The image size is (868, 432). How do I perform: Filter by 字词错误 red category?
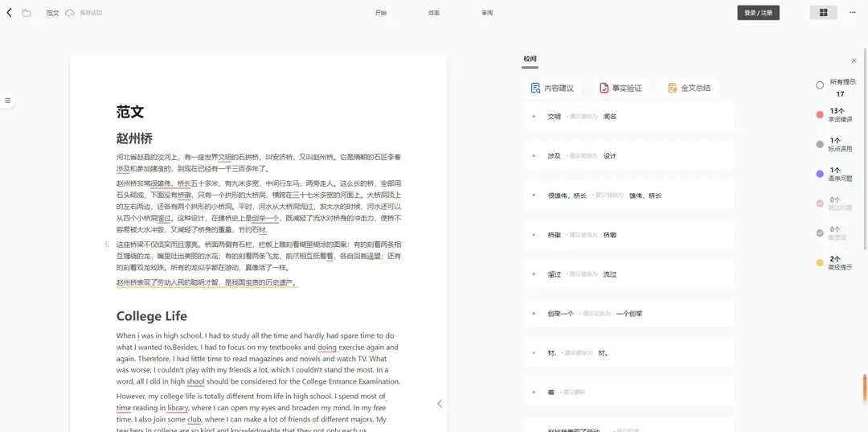[x=820, y=115]
